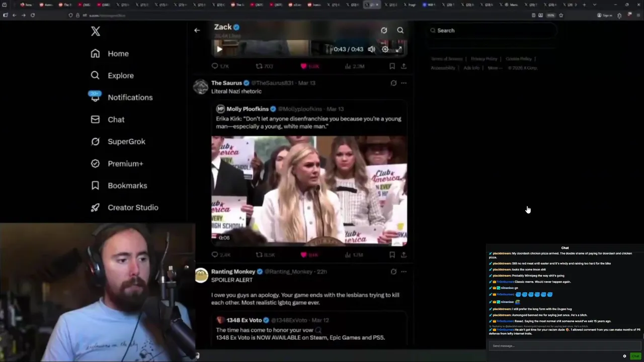Share The Saurus post

click(404, 255)
